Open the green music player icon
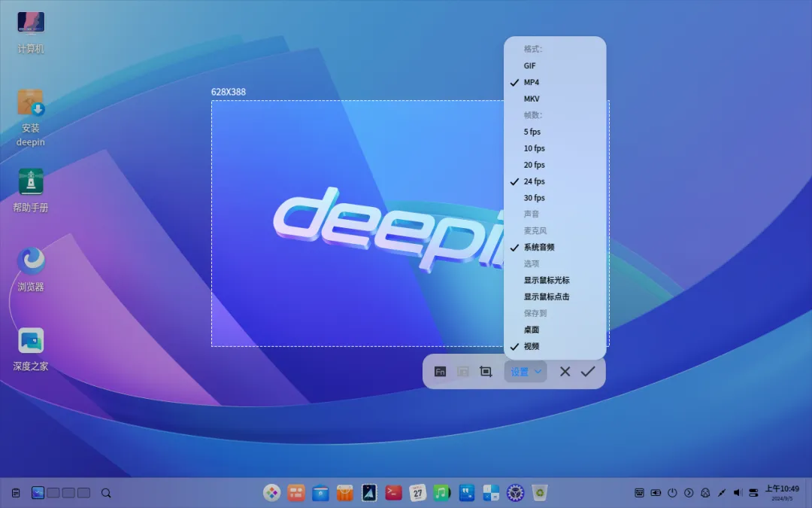812x508 pixels. pyautogui.click(x=442, y=492)
